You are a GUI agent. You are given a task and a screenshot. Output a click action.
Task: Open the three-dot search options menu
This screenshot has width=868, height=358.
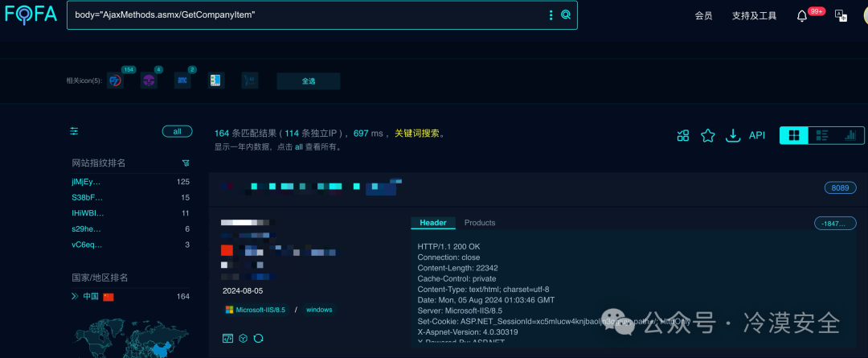551,15
